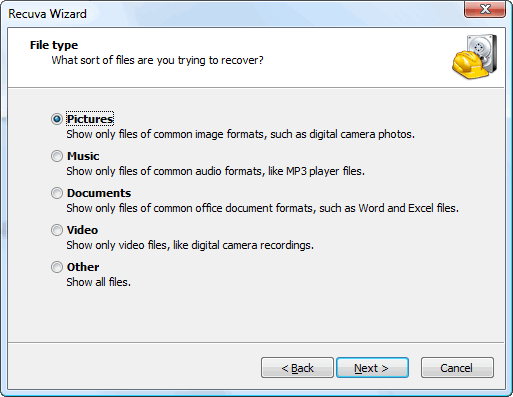Click the Word and Excel files description
The width and height of the screenshot is (513, 397).
coord(262,208)
